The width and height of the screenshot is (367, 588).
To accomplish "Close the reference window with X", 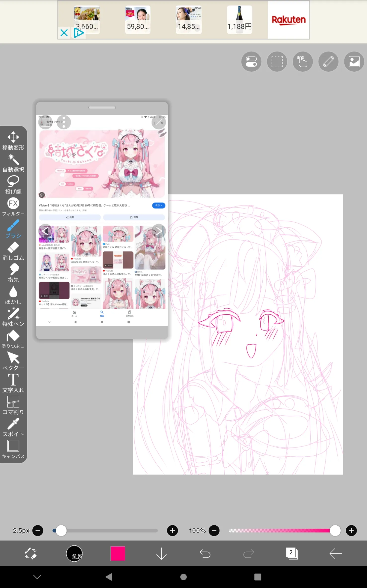I will pos(159,123).
